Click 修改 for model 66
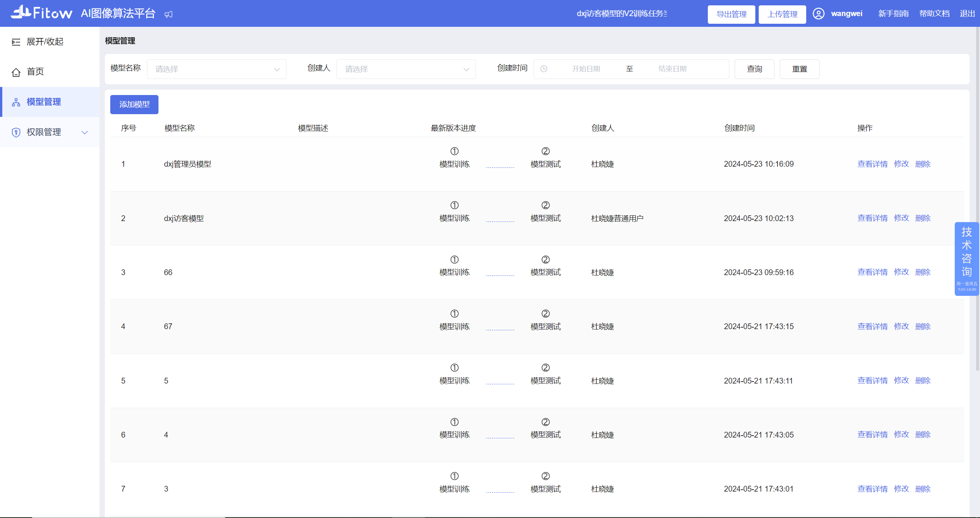 pos(902,272)
